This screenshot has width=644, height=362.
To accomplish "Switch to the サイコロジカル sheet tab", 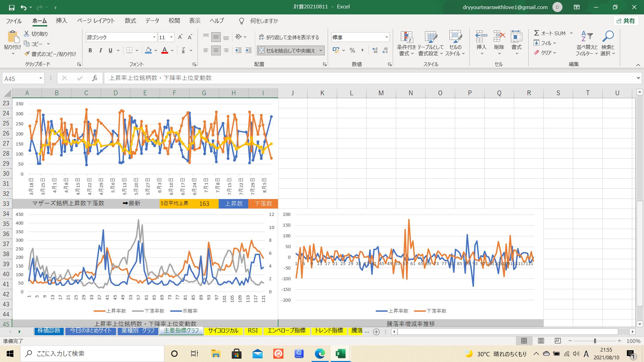I will tap(223, 330).
